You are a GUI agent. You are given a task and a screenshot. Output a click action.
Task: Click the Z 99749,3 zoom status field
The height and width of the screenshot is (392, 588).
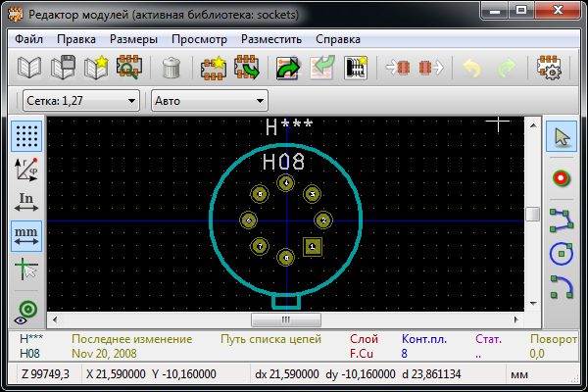45,374
